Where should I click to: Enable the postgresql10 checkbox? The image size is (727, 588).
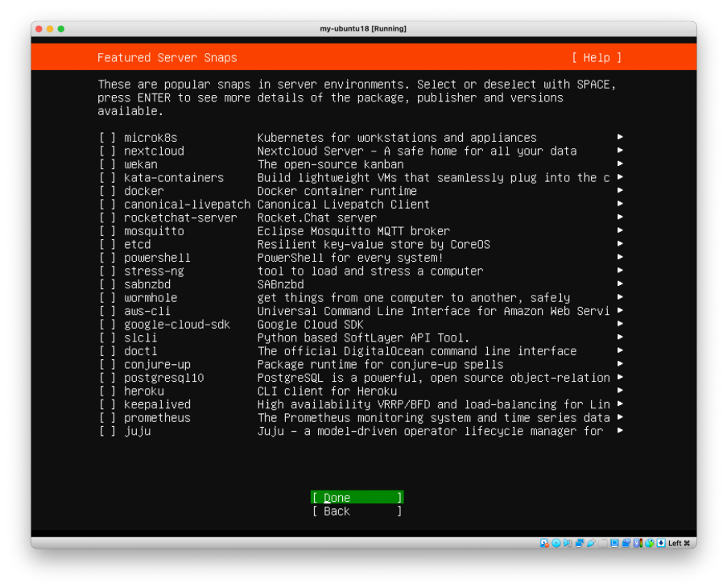(108, 378)
